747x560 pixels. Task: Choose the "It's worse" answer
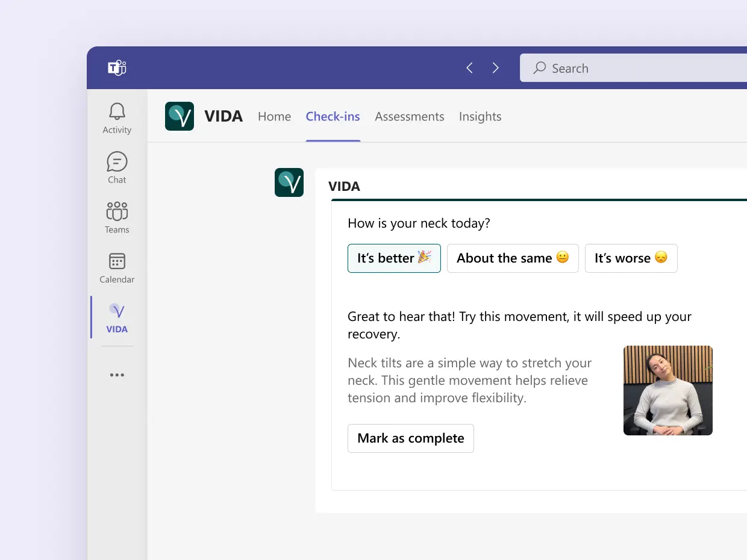(x=631, y=258)
